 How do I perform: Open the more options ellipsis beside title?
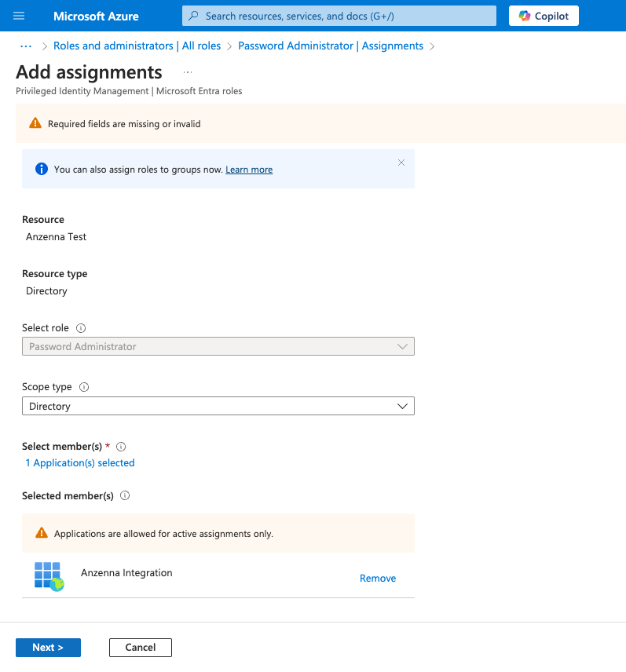pyautogui.click(x=188, y=72)
